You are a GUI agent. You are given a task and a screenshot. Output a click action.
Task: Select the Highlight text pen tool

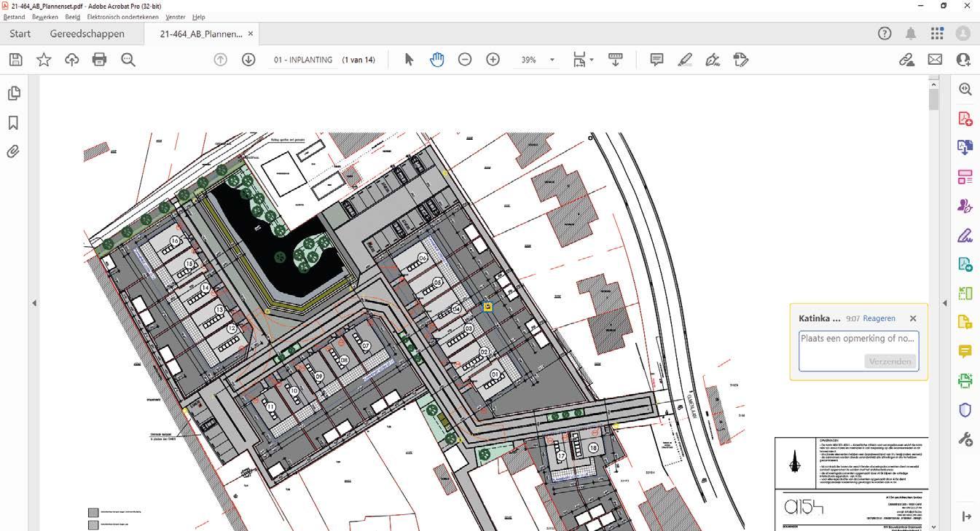tap(684, 60)
